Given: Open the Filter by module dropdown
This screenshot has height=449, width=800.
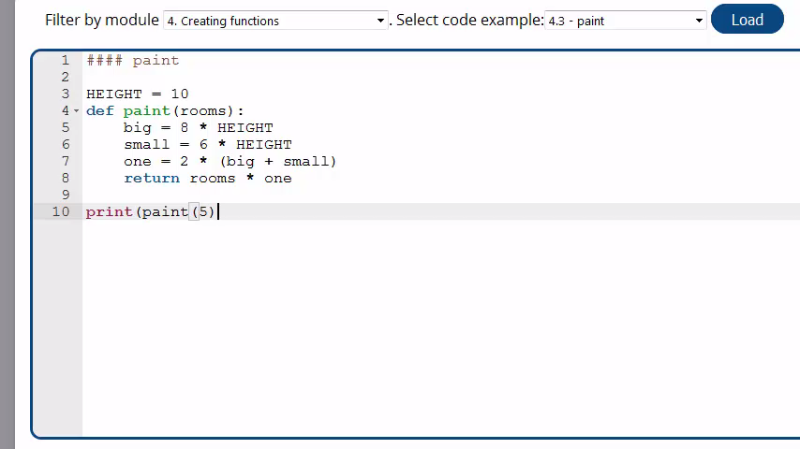Looking at the screenshot, I should [x=275, y=20].
